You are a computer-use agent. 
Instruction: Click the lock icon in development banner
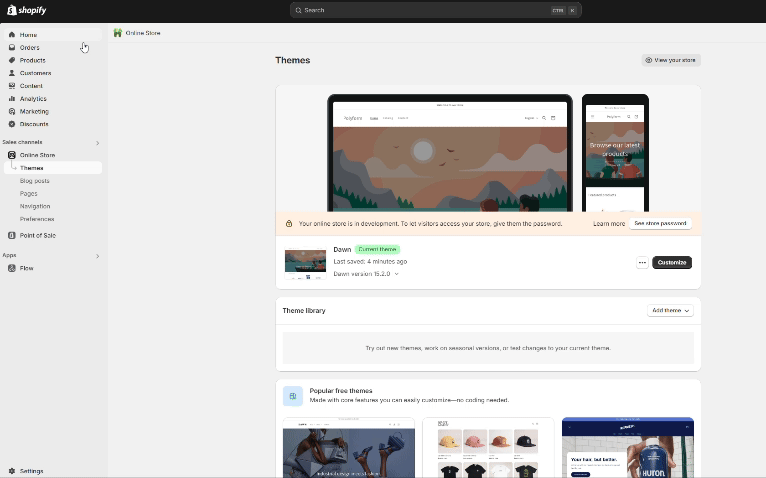point(289,223)
